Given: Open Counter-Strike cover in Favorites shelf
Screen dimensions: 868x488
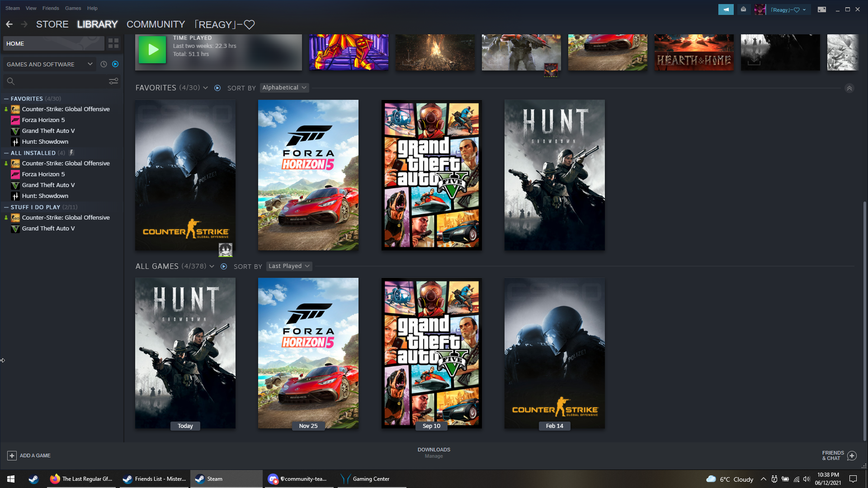Looking at the screenshot, I should click(185, 175).
